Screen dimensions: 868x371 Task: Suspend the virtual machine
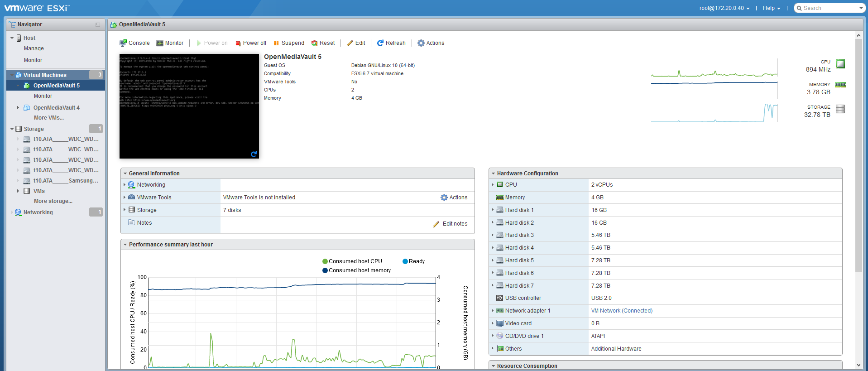[288, 43]
